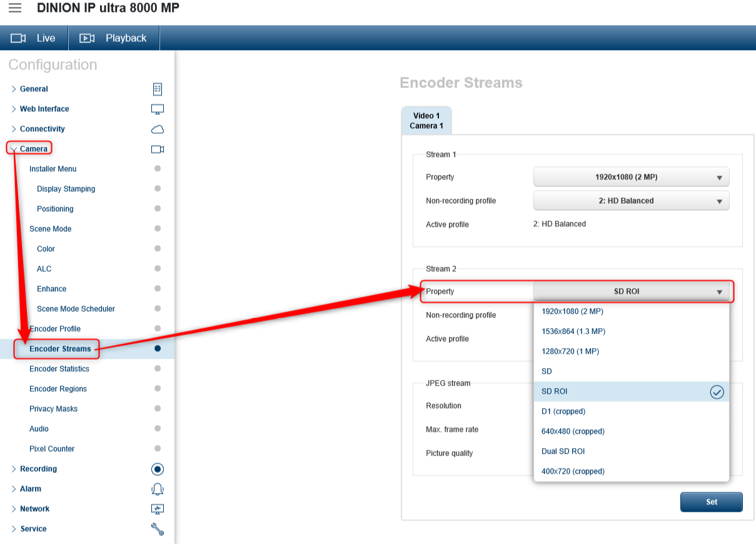756x548 pixels.
Task: Switch to the Live tab
Action: point(34,38)
